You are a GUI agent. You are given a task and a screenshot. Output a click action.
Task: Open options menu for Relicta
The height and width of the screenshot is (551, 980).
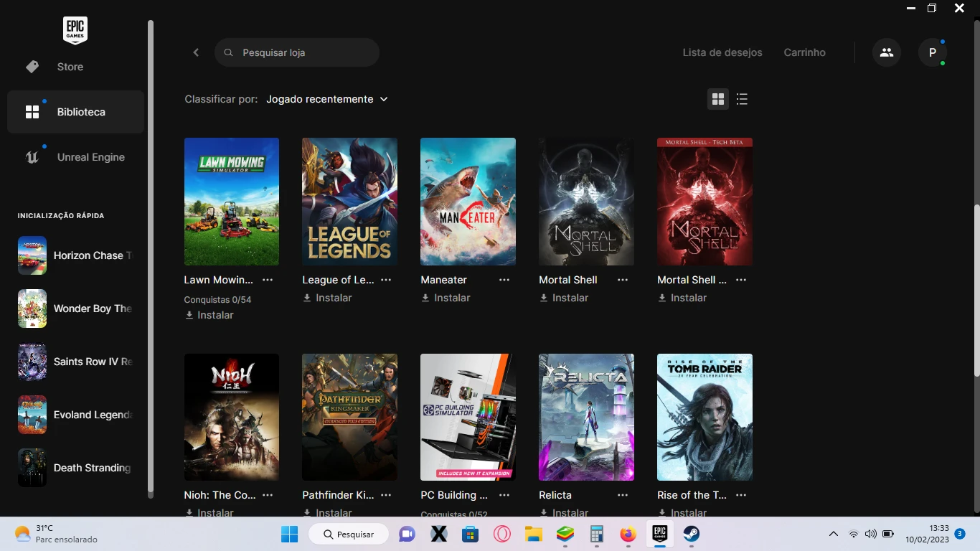click(623, 495)
